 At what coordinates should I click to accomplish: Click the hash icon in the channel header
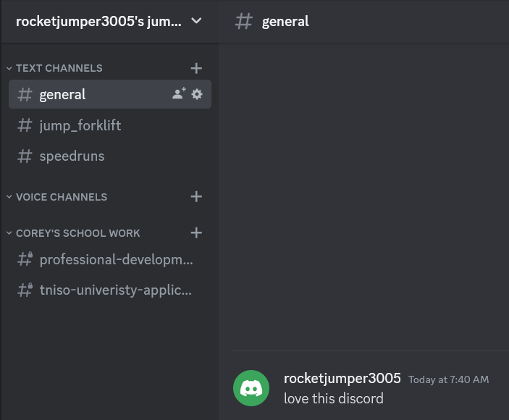244,21
